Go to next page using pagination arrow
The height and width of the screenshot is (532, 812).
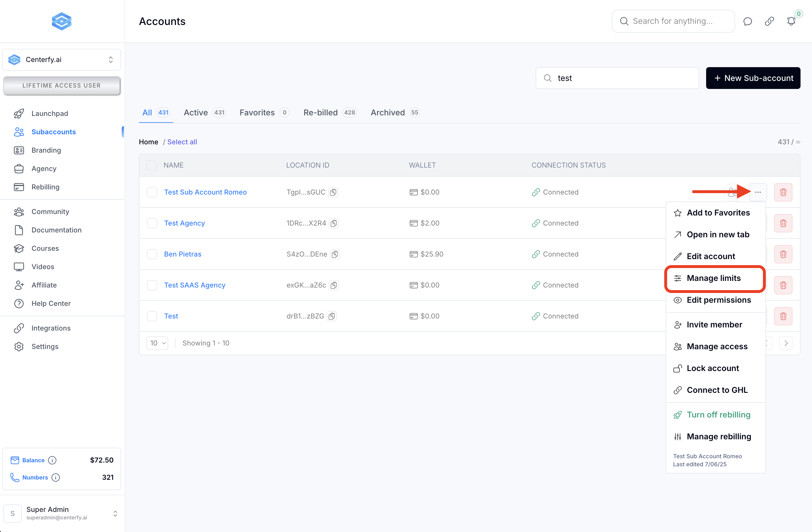click(786, 343)
